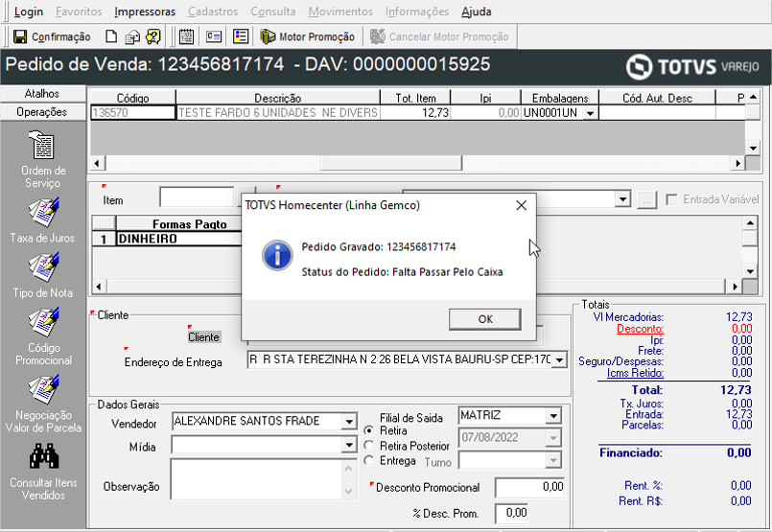The height and width of the screenshot is (532, 772).
Task: Click the help search toolbar icon
Action: [153, 37]
